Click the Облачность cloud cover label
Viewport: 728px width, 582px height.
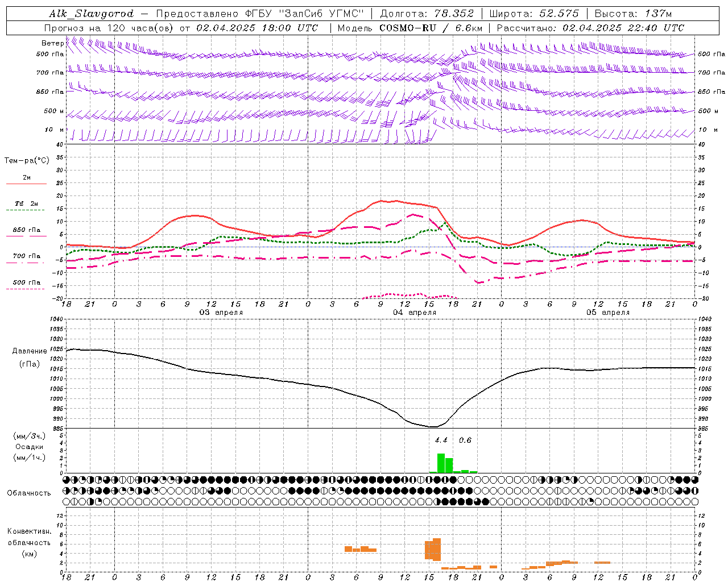pyautogui.click(x=29, y=493)
